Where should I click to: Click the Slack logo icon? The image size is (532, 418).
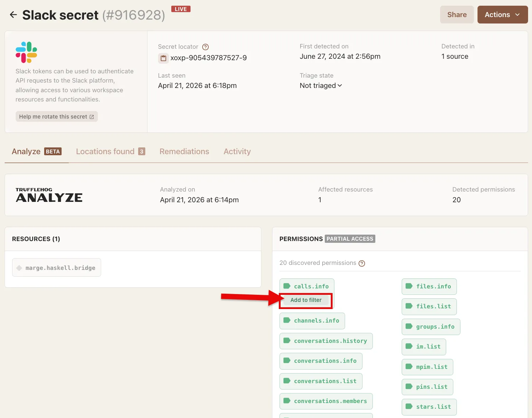[x=26, y=52]
